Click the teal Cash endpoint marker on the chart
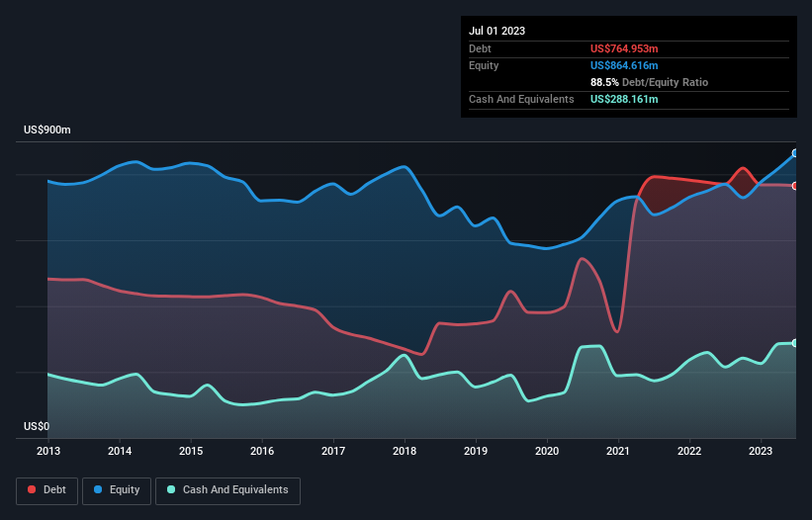This screenshot has width=812, height=520. [795, 343]
